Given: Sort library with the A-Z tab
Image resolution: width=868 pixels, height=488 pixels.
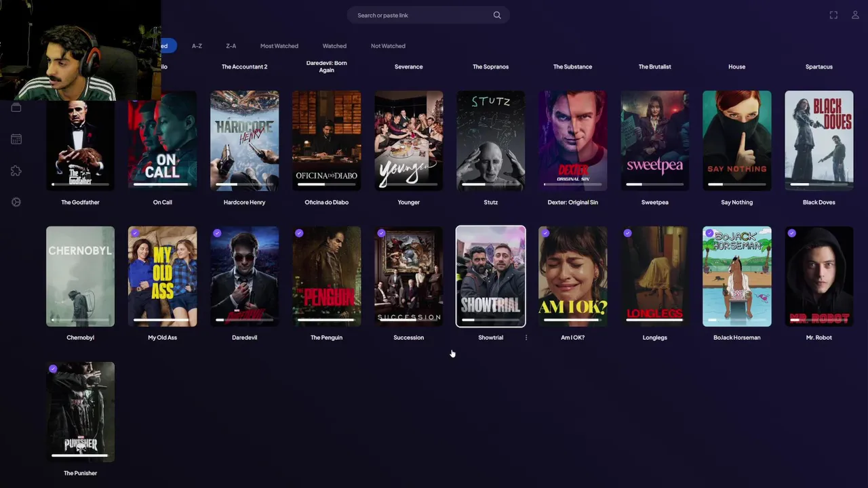Looking at the screenshot, I should tap(197, 46).
